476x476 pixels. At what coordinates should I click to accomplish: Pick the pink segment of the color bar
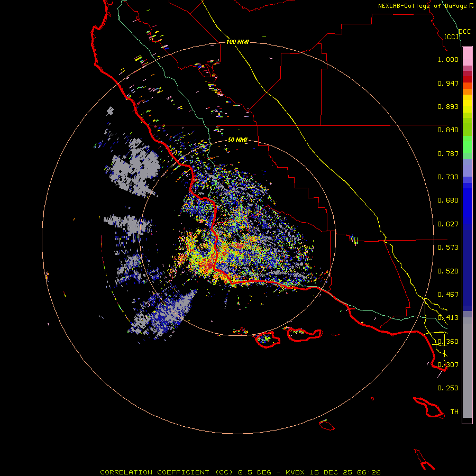click(467, 57)
